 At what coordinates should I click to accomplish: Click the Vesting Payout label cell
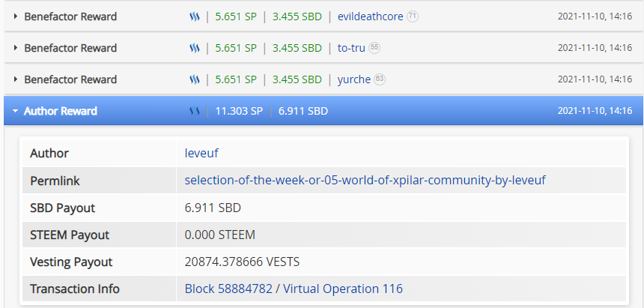[x=99, y=262]
